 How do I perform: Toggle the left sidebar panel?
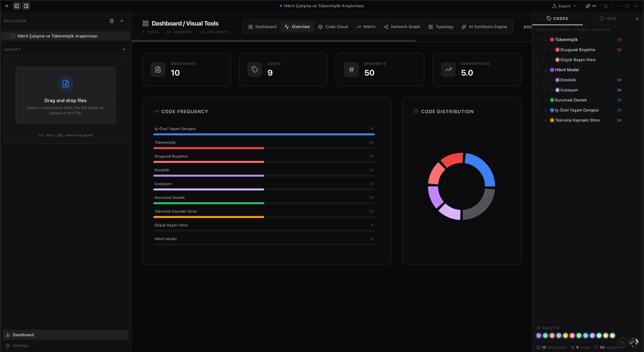tap(16, 6)
